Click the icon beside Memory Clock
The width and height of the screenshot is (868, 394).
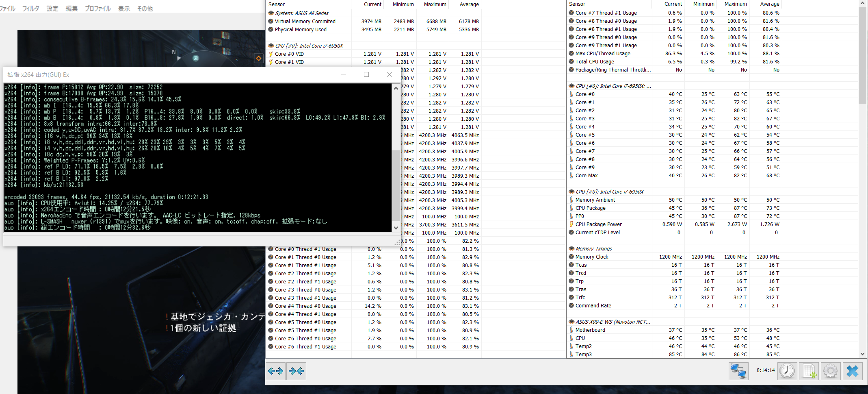(x=571, y=257)
